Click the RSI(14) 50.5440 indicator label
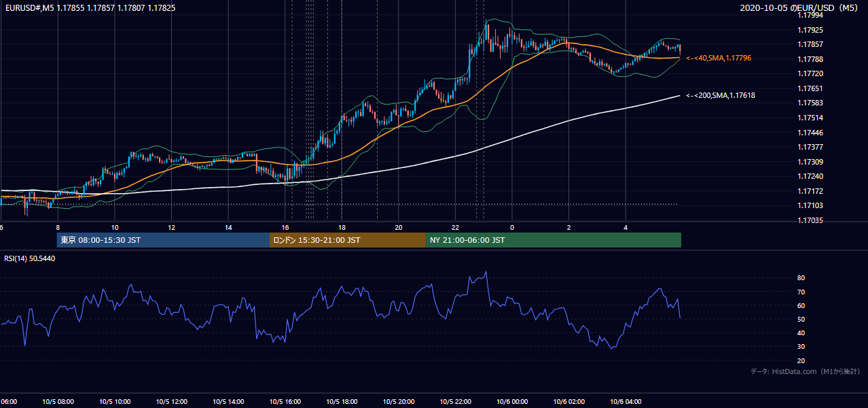This screenshot has height=408, width=868. (30, 258)
